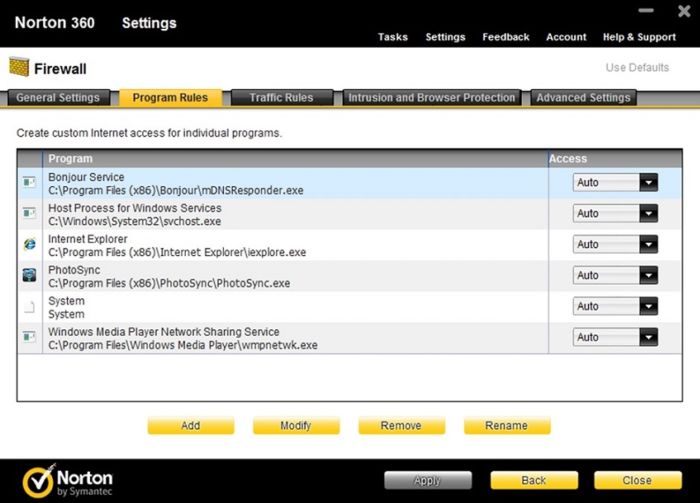Select the svchost.exe path text

pyautogui.click(x=134, y=221)
